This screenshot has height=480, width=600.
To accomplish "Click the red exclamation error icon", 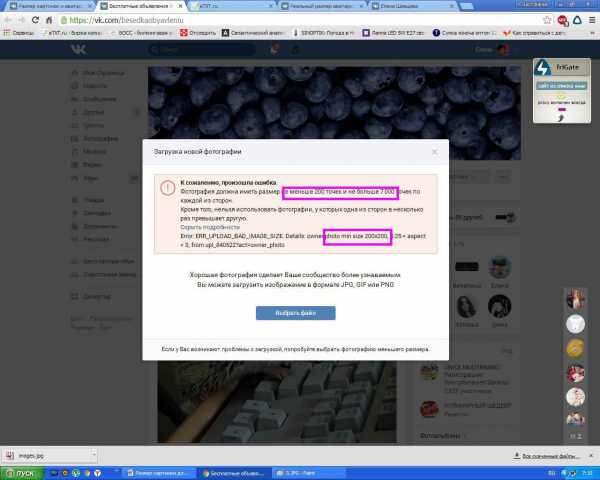I will pos(168,188).
